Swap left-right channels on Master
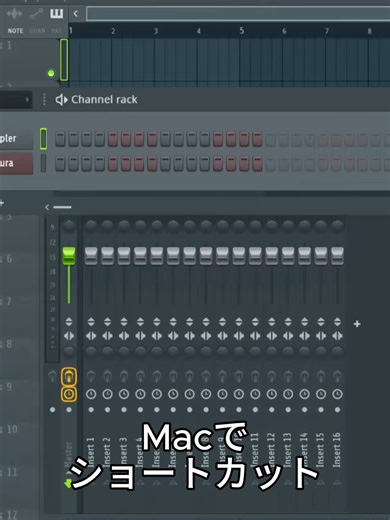This screenshot has width=390, height=520. click(x=69, y=336)
